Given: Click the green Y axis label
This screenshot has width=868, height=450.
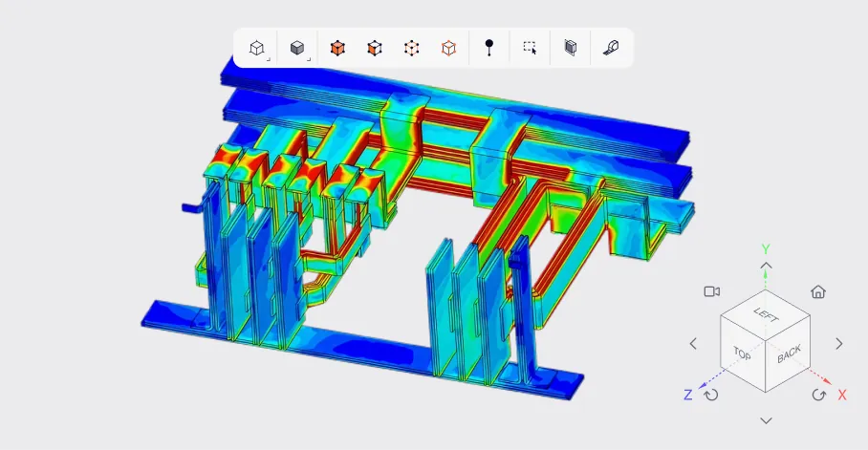Looking at the screenshot, I should point(766,249).
